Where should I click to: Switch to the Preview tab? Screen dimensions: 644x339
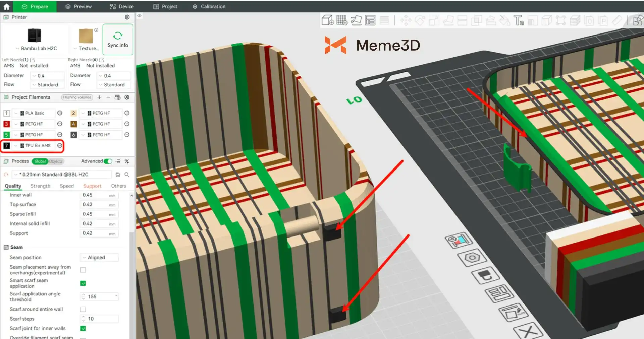78,6
